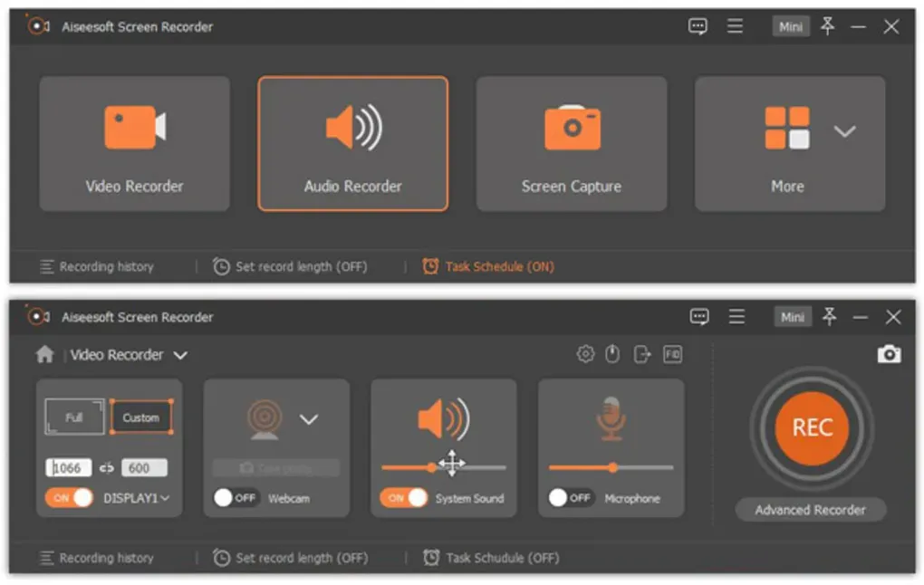
Task: Pin the bottom window on top
Action: click(x=829, y=316)
